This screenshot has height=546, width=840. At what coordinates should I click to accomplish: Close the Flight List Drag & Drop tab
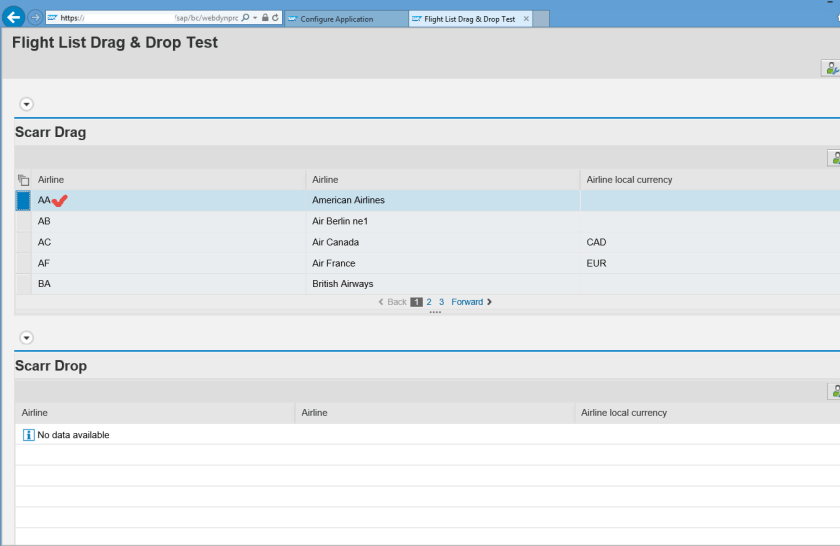pos(526,19)
